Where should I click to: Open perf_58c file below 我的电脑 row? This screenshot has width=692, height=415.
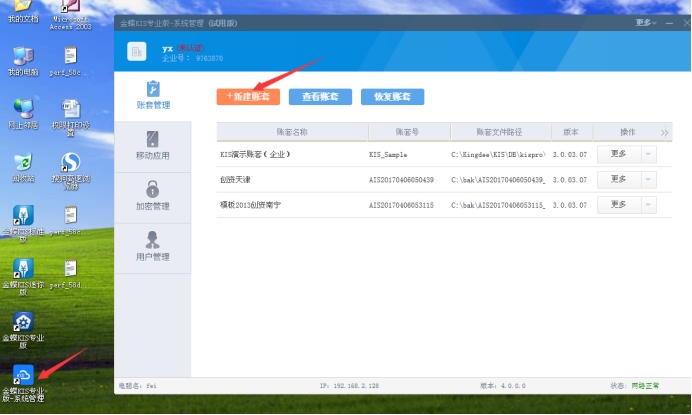[71, 61]
